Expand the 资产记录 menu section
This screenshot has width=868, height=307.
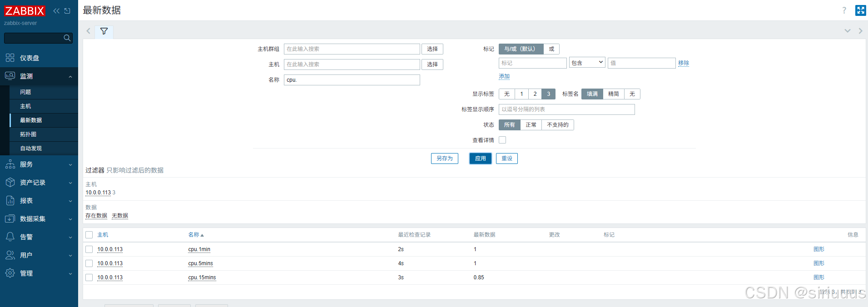tap(70, 183)
